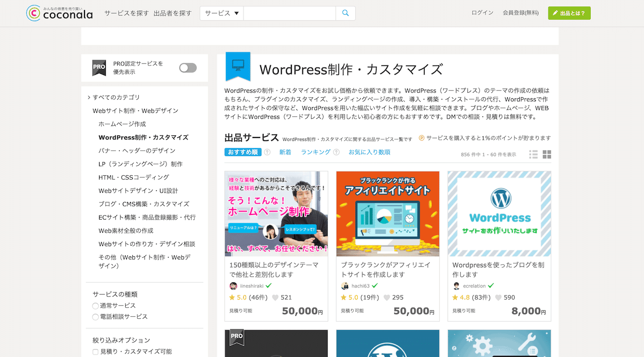Select 新着 sort tab
This screenshot has width=644, height=357.
point(285,152)
